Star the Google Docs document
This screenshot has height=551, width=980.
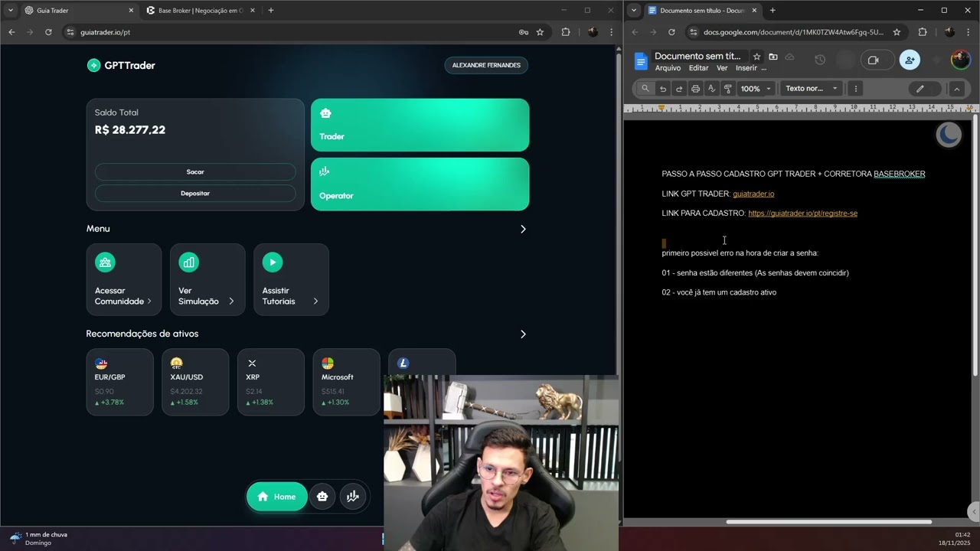[756, 57]
